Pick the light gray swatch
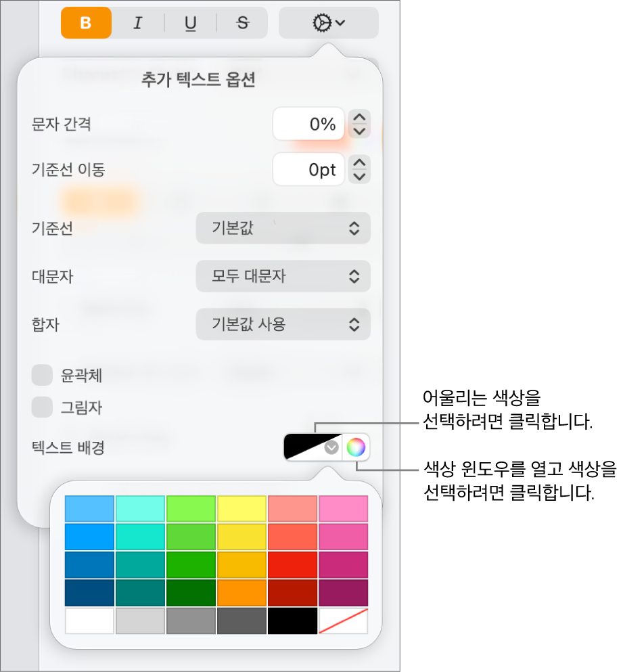 tap(140, 621)
